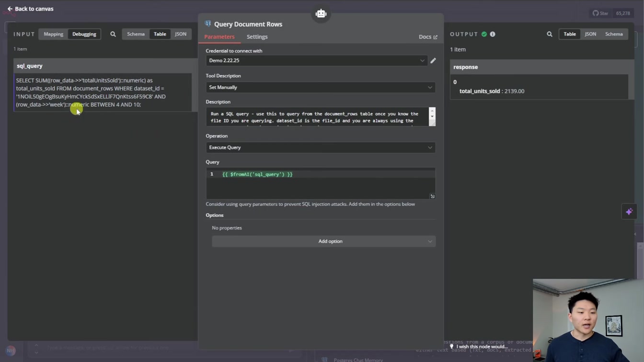Select the output JSON view
The image size is (644, 362).
[590, 34]
